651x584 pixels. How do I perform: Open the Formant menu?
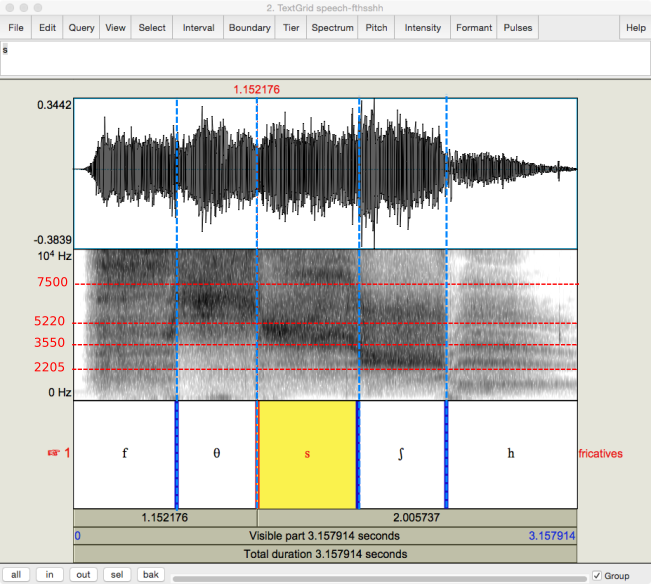click(x=474, y=28)
